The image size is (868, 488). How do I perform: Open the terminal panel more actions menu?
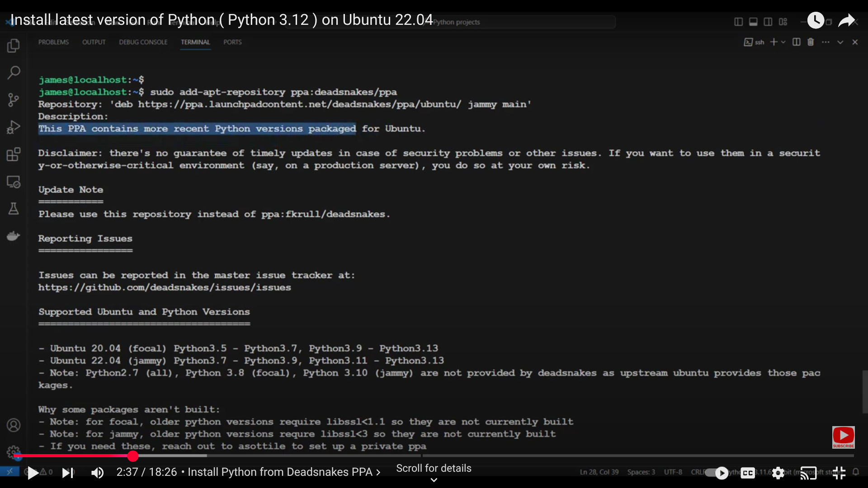pos(826,42)
